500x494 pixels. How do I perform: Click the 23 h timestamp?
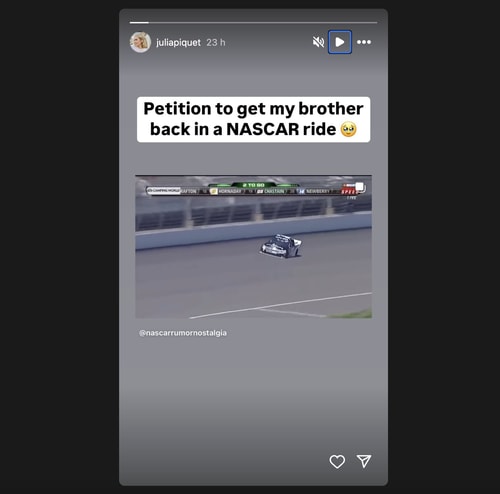pos(216,43)
